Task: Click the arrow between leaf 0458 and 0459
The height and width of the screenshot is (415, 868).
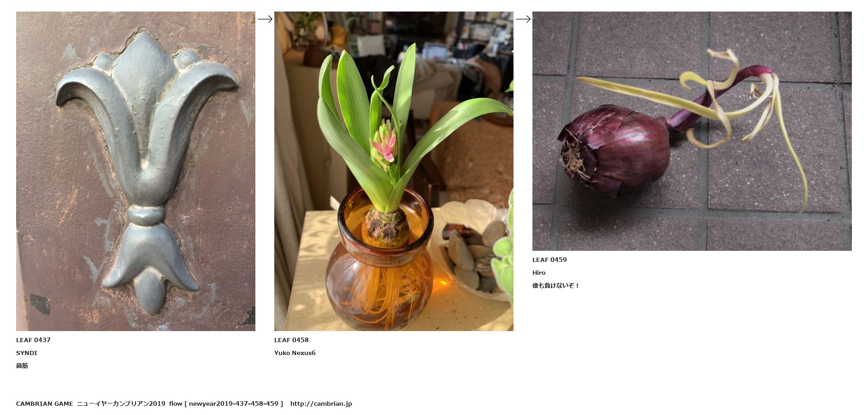Action: [x=523, y=19]
